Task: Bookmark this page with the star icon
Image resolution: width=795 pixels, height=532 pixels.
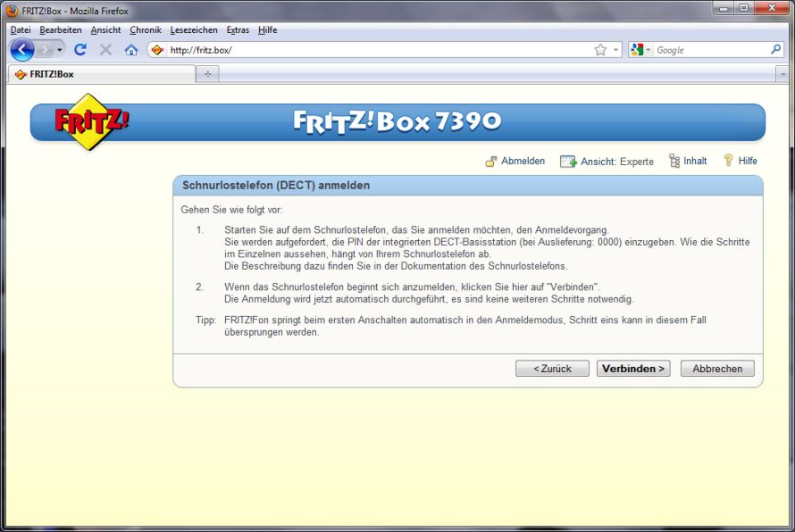Action: pos(600,50)
